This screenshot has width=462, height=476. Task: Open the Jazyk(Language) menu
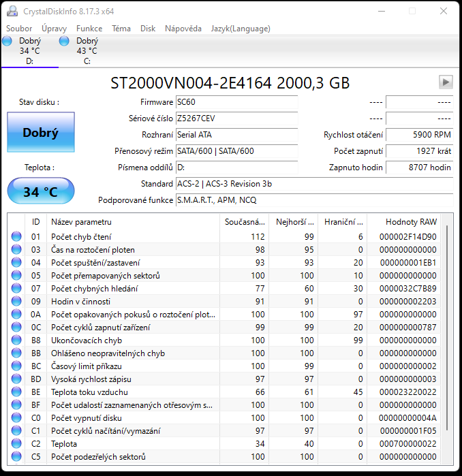coord(241,29)
